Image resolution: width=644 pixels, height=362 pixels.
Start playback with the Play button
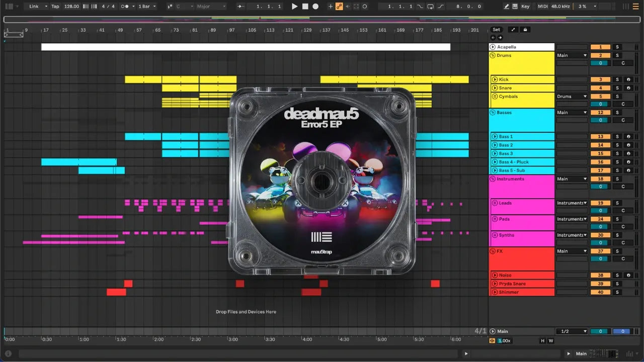click(295, 7)
